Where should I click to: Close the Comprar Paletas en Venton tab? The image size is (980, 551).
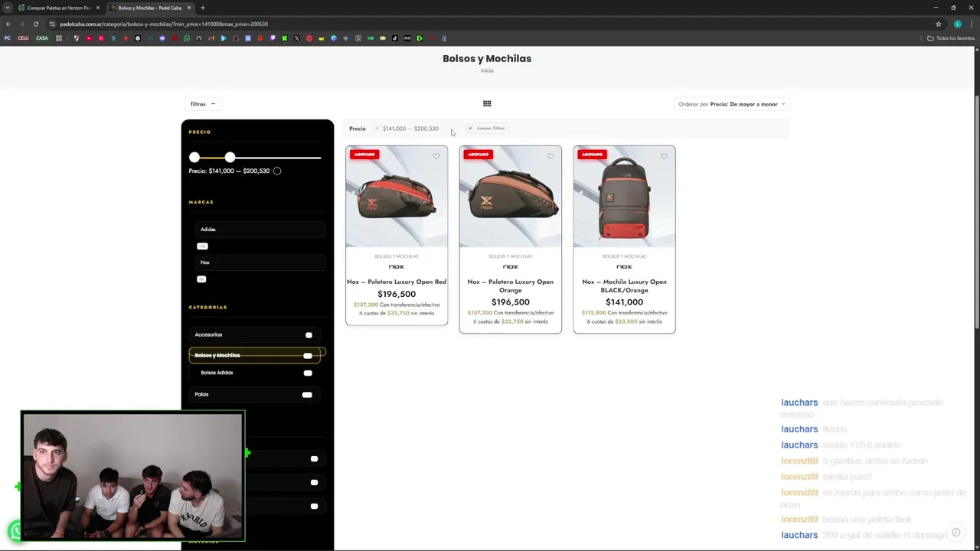point(98,8)
